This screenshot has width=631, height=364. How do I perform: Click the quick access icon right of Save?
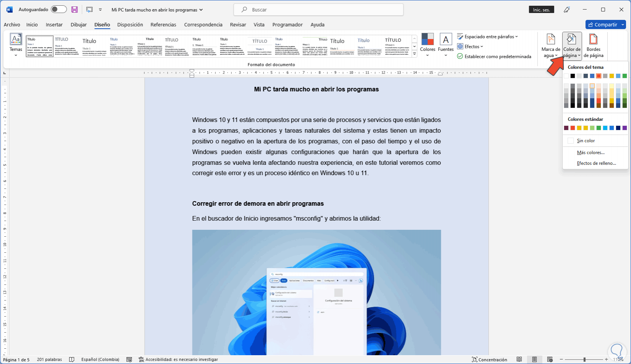tap(89, 10)
